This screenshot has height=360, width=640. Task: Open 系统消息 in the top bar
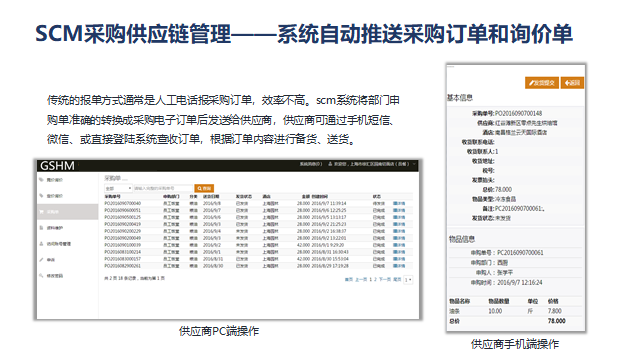(311, 164)
